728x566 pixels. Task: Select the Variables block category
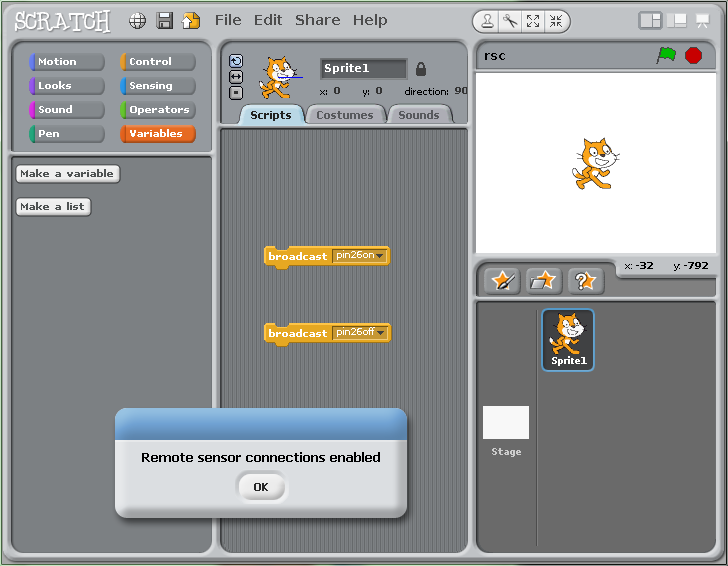158,134
